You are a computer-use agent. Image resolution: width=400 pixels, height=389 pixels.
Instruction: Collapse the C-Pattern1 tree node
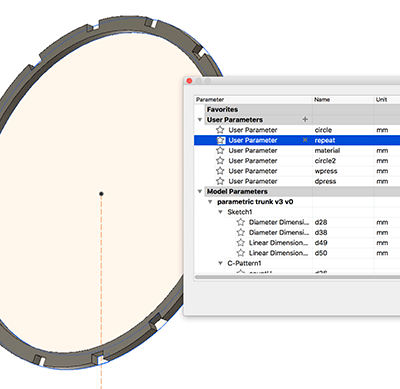pos(220,263)
